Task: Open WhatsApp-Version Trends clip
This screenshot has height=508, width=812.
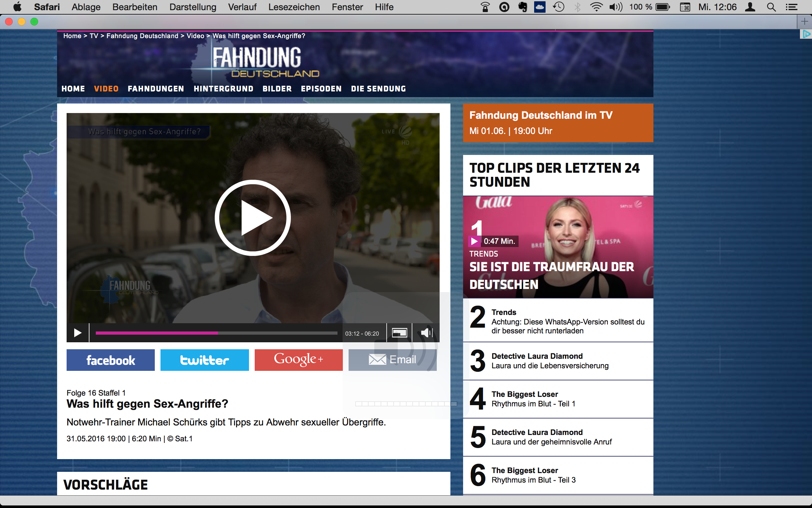Action: tap(558, 321)
